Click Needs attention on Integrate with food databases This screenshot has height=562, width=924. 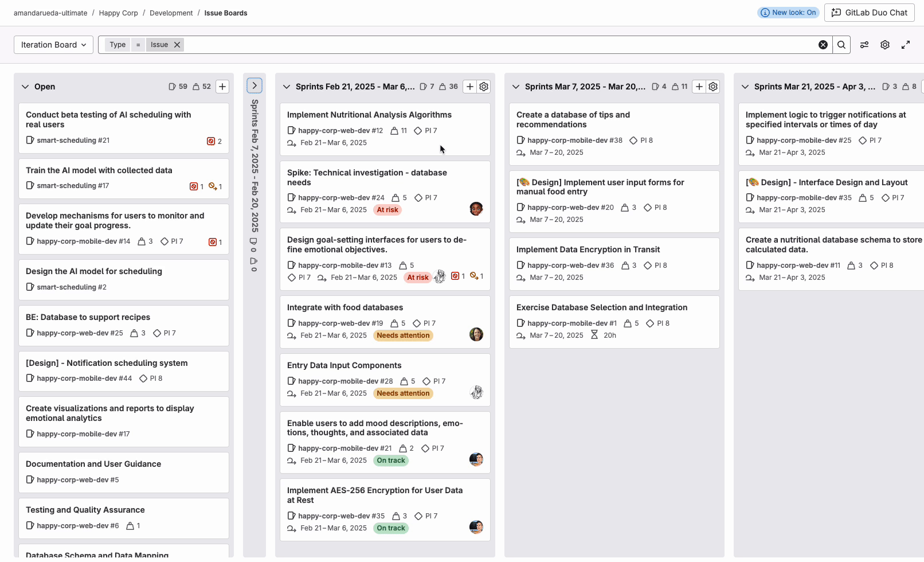(x=403, y=335)
